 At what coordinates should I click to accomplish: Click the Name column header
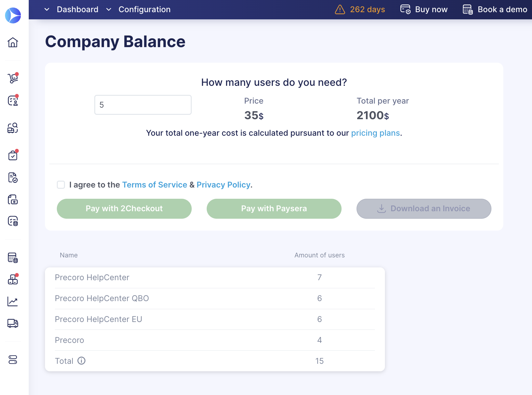click(69, 255)
